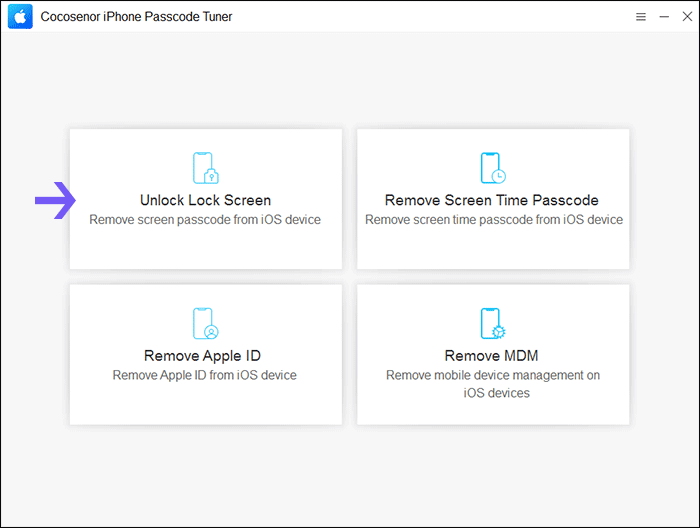
Task: Open the hamburger menu in title bar
Action: 641,17
